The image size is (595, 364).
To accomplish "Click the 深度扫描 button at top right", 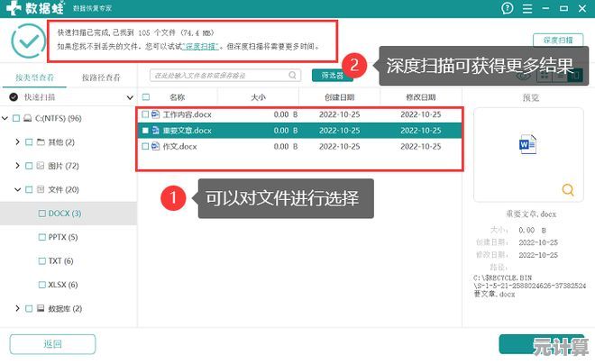I will [558, 40].
